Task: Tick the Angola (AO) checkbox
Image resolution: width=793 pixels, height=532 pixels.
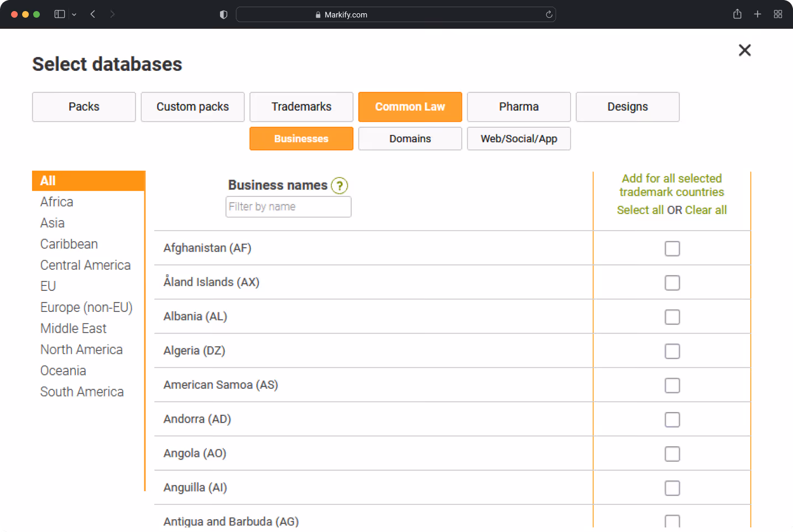Action: 672,455
